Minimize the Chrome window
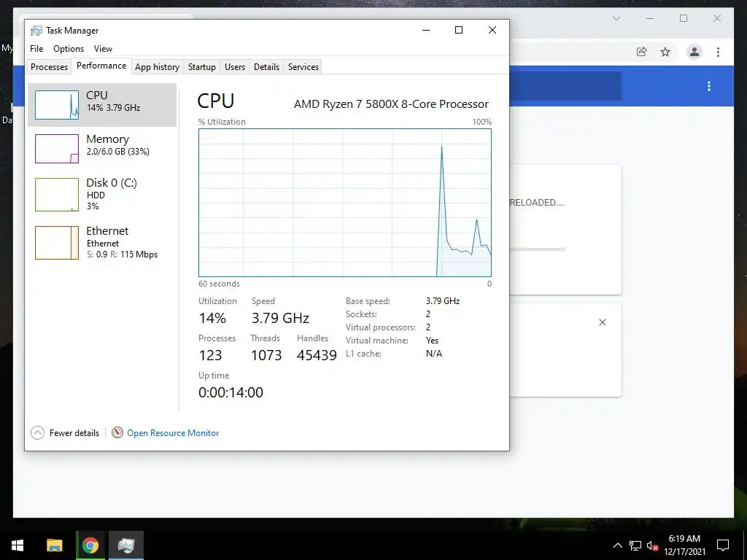Screen dimensions: 747x560 click(650, 18)
